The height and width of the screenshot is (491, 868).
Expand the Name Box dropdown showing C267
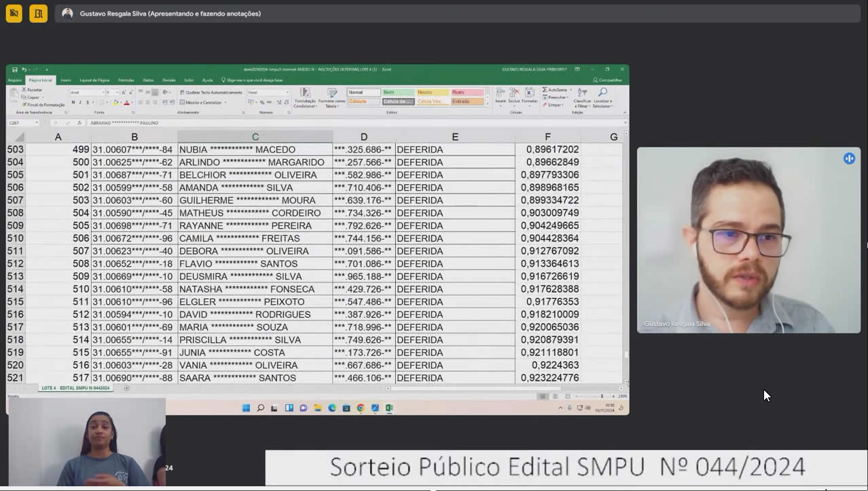tap(37, 123)
